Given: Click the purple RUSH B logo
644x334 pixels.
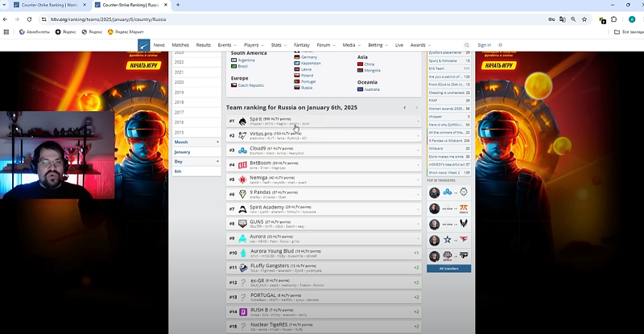Looking at the screenshot, I should pos(243,311).
